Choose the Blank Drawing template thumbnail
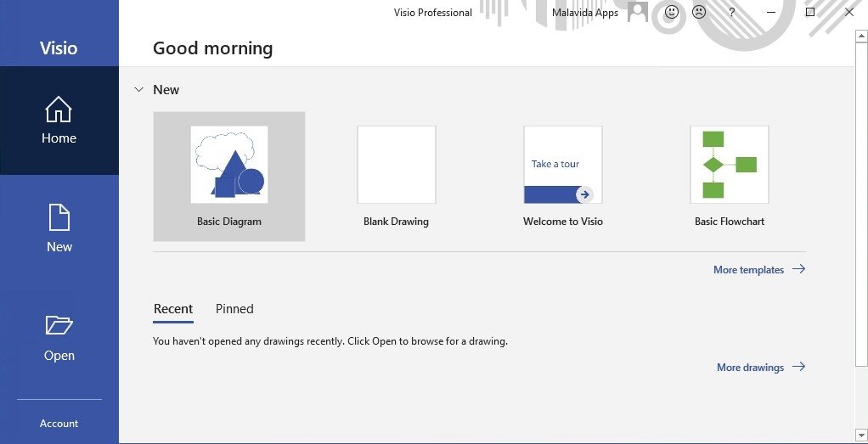Screen dimensions: 868x444 [x=397, y=165]
